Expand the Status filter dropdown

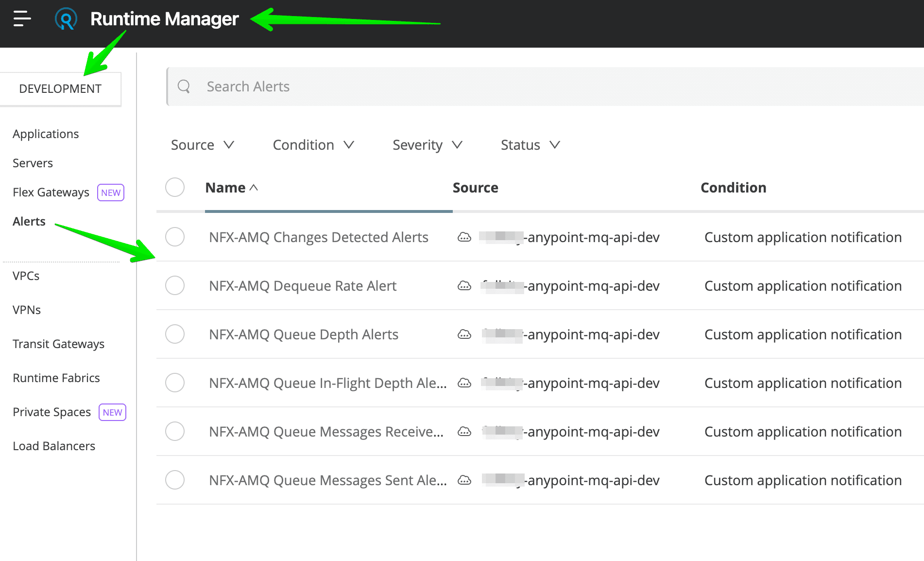pos(530,145)
